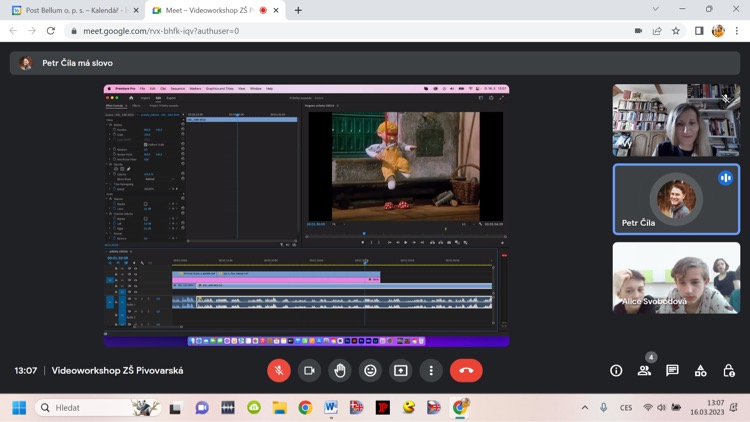
Task: Toggle the camera in the Meet call
Action: (x=309, y=370)
